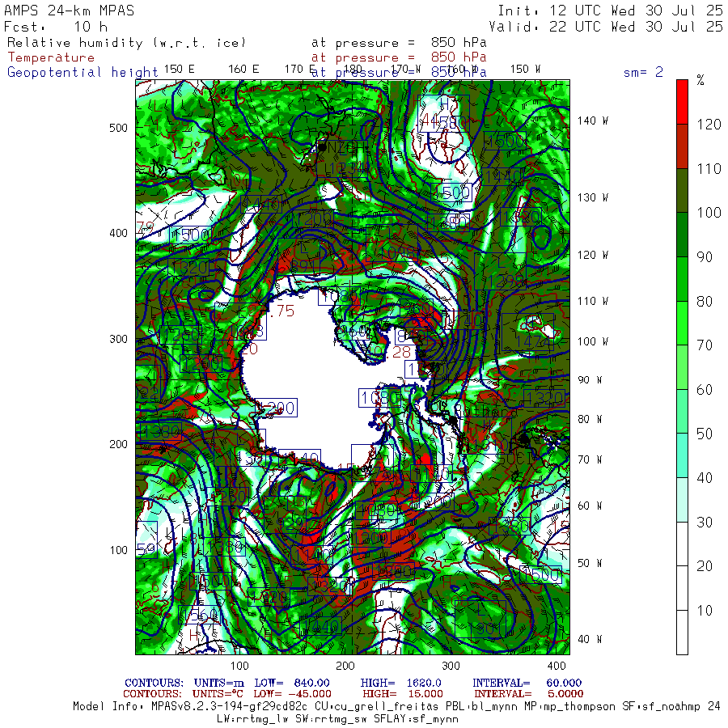Click the "140 W" longitude label
The width and height of the screenshot is (728, 728).
coord(592,121)
